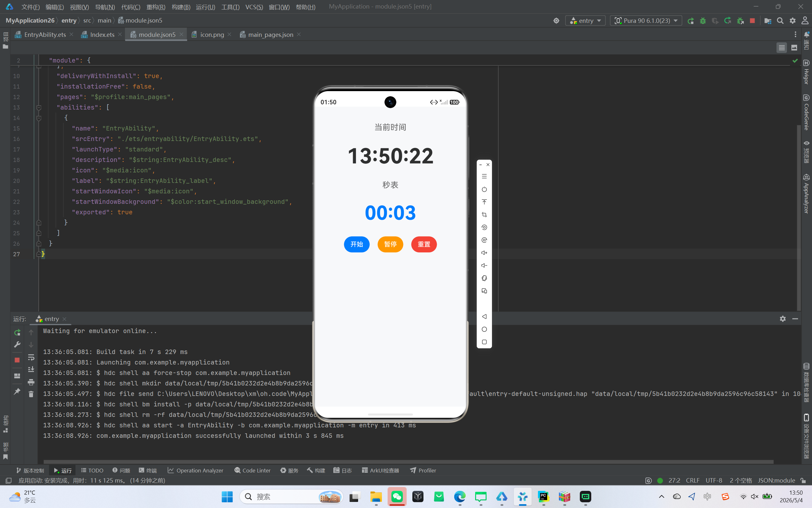Change the UTF-8 file encoding
This screenshot has height=508, width=812.
coord(714,480)
